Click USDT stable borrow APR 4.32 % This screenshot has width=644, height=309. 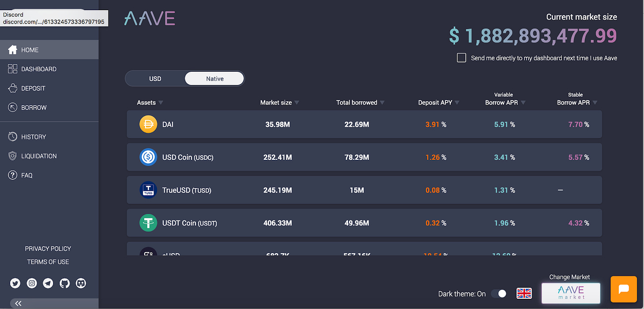(x=579, y=223)
